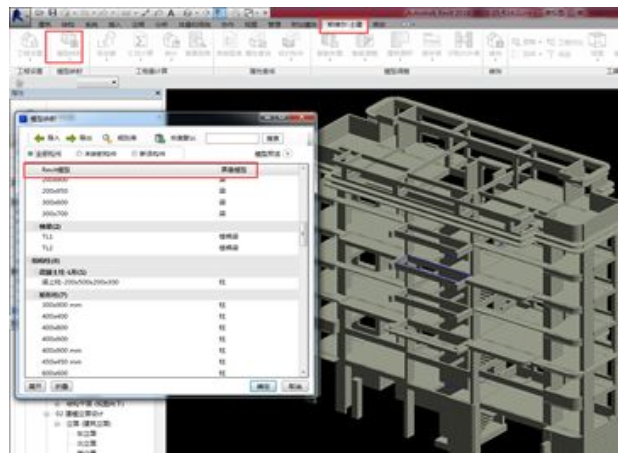Screen dimensions: 625x462
Task: Select the second radio option 'unmapped components'
Action: click(79, 153)
